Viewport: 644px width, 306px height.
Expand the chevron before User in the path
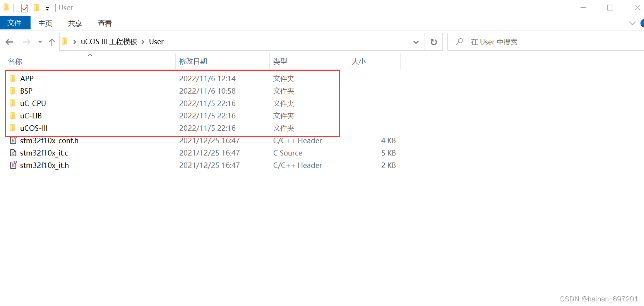pos(143,42)
